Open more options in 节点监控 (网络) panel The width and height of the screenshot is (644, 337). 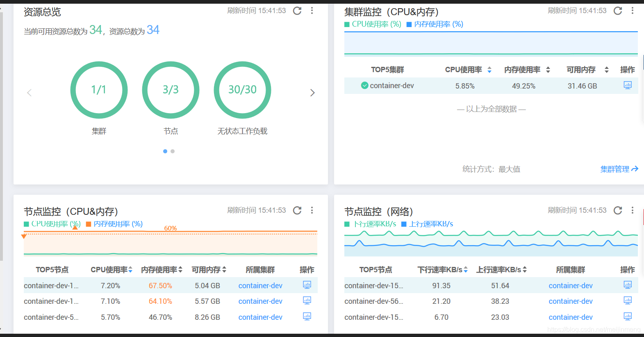(x=633, y=210)
